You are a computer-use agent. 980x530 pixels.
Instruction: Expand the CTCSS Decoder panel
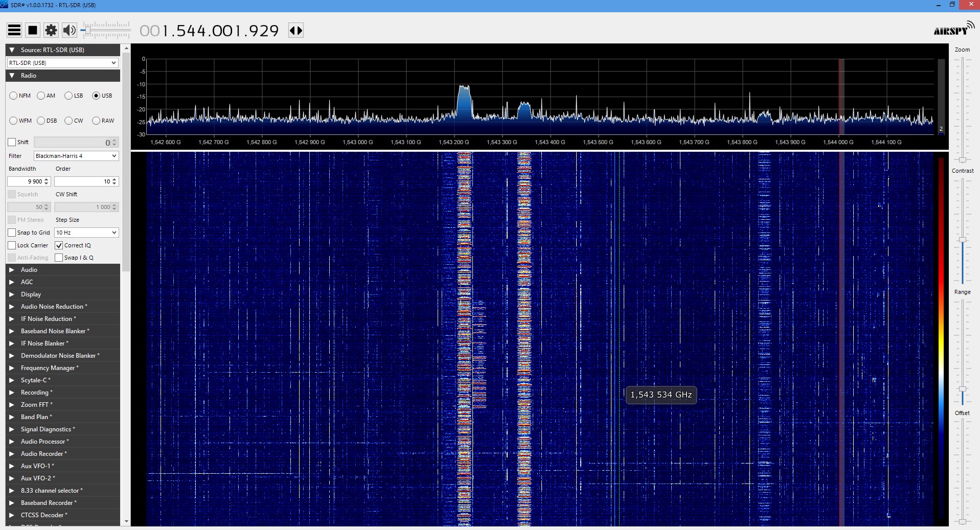(x=63, y=515)
